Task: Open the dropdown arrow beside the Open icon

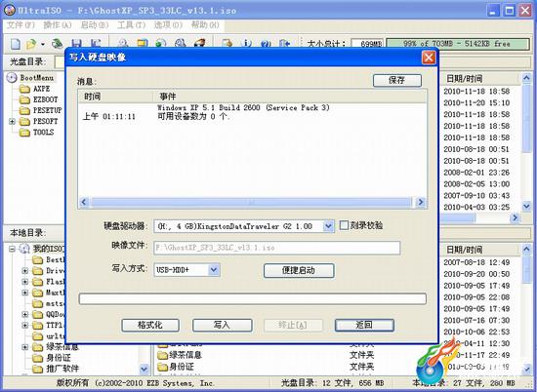Action: click(42, 44)
